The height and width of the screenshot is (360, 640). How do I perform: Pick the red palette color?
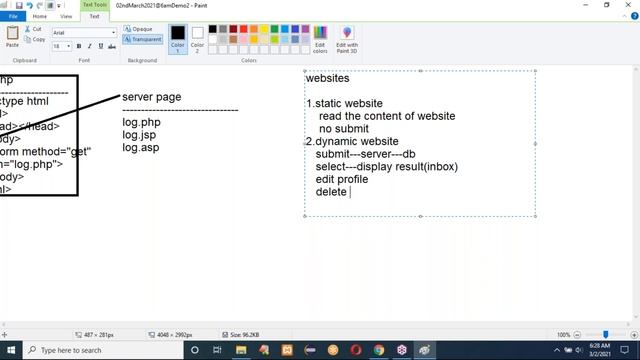pyautogui.click(x=244, y=29)
